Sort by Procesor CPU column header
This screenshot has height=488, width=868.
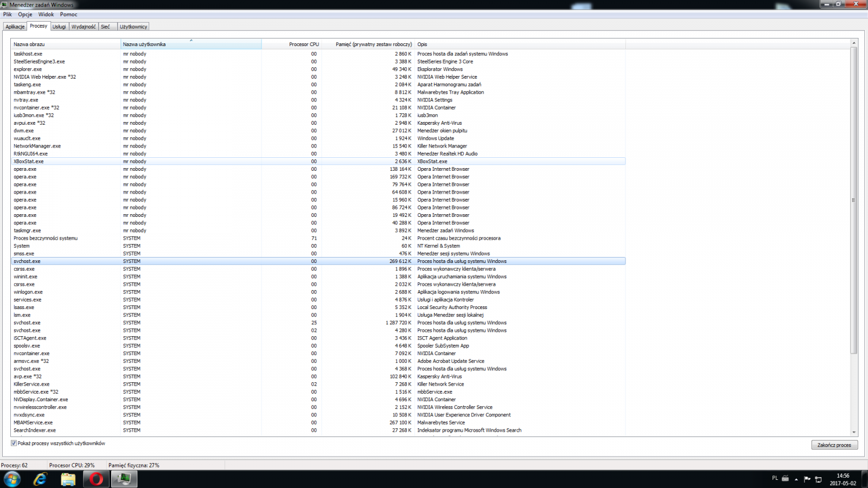pos(291,44)
